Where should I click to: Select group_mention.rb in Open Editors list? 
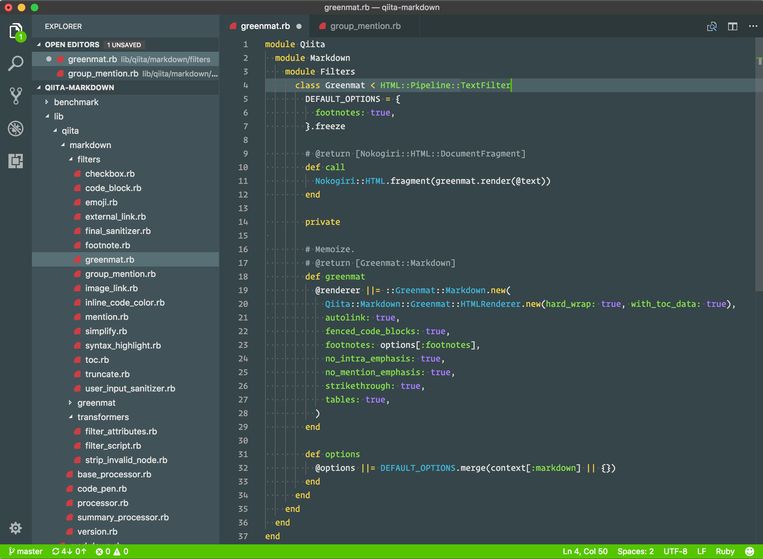[x=126, y=73]
